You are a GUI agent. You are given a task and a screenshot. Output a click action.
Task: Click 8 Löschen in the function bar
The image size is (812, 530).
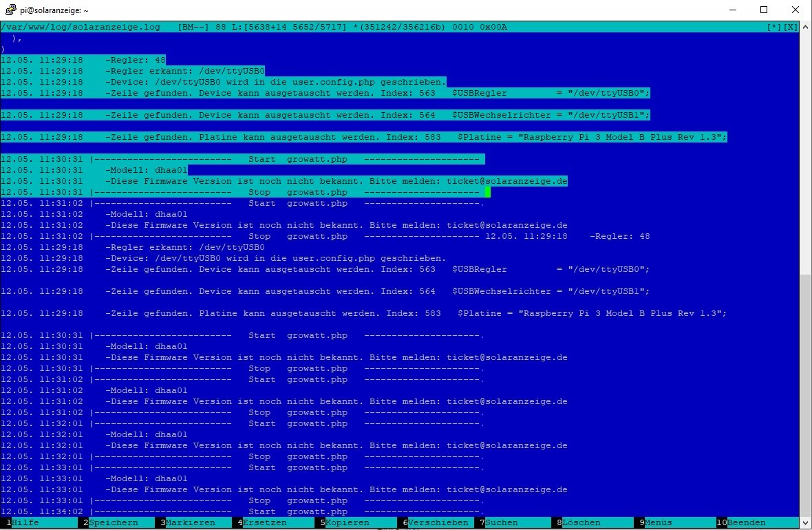pyautogui.click(x=581, y=522)
